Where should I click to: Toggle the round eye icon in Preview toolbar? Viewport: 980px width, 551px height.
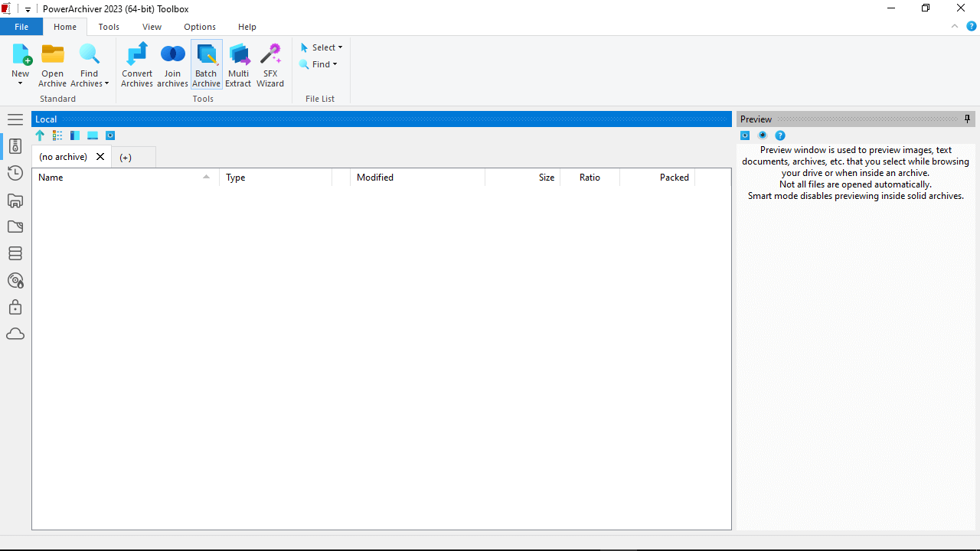[x=763, y=135]
